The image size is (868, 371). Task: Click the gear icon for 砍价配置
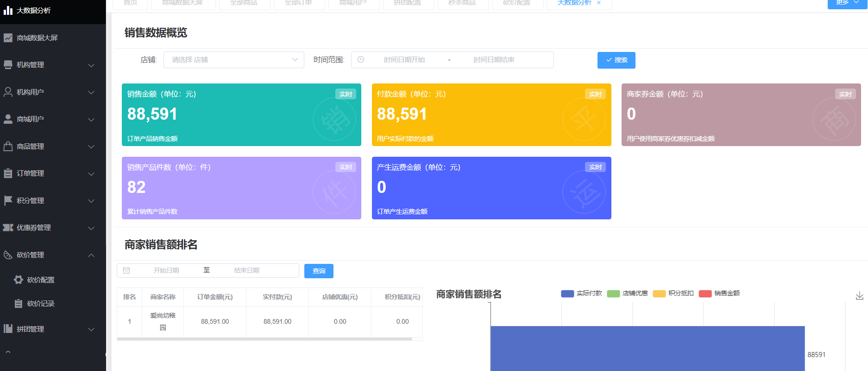[x=19, y=280]
